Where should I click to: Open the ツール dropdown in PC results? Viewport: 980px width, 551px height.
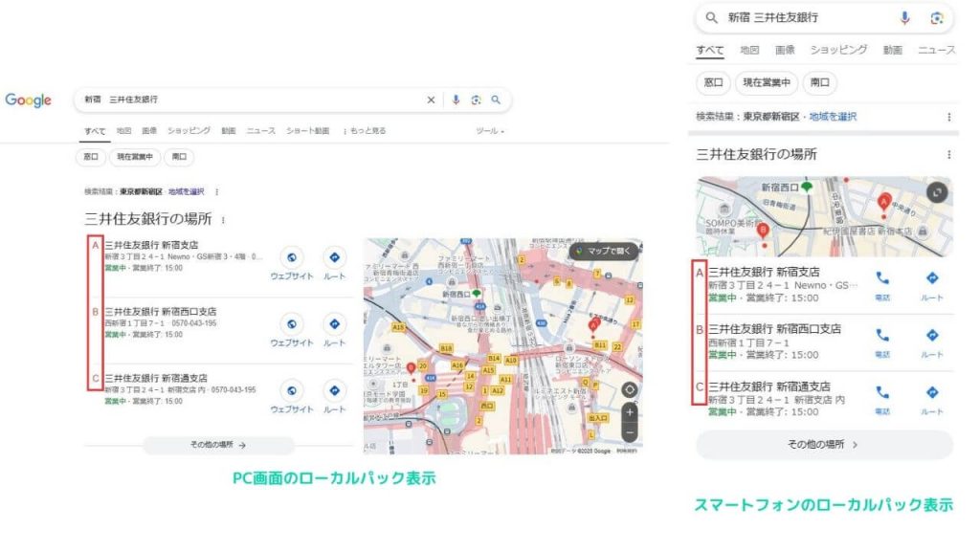[x=489, y=130]
